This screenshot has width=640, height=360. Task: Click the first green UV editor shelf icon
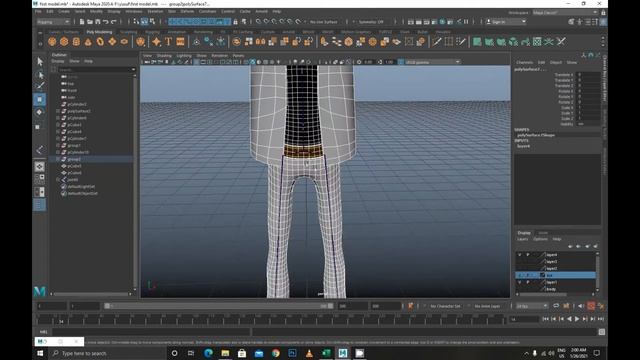coord(477,42)
